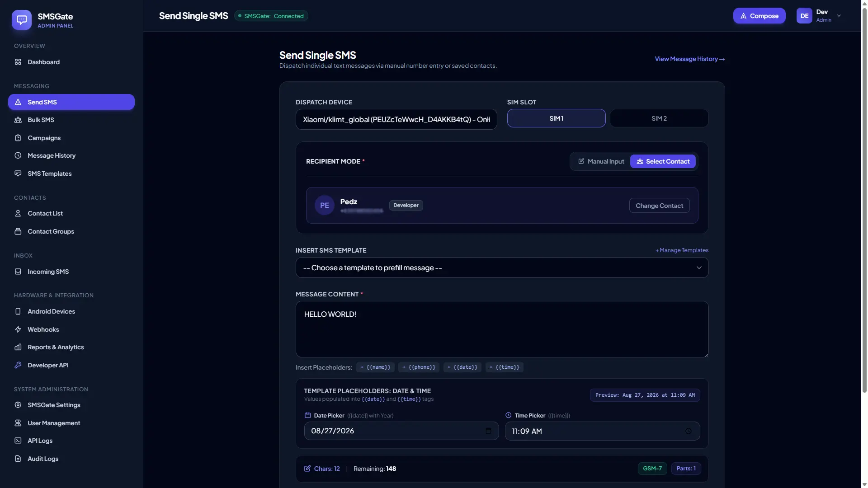
Task: Click the Campaigns clipboard icon
Action: [x=18, y=138]
